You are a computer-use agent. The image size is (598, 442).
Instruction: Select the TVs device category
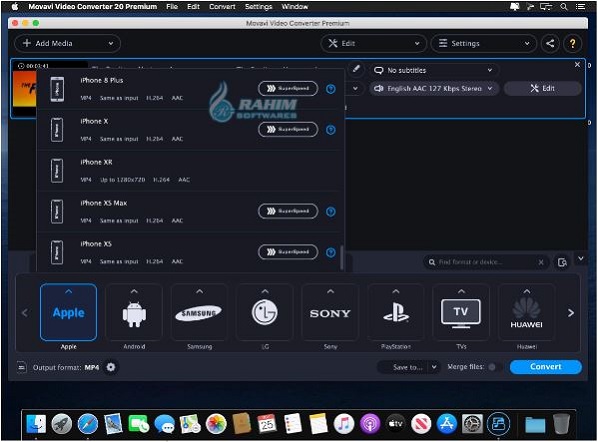click(x=461, y=312)
